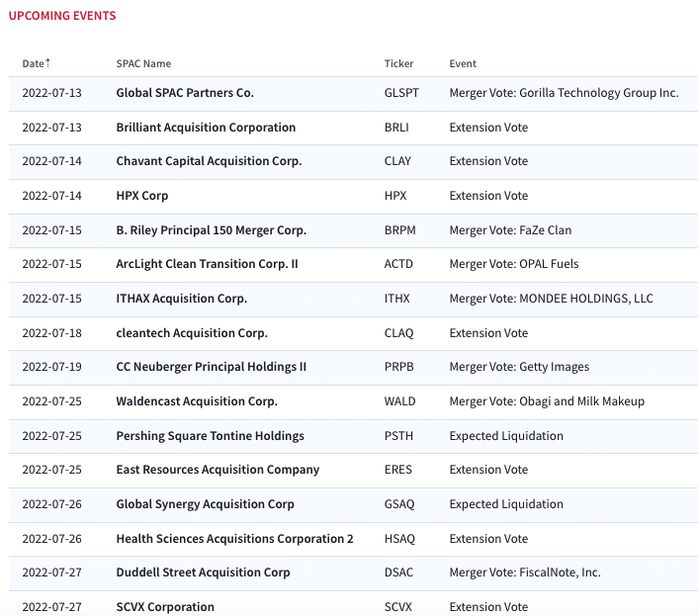Open Waldencast Acquisition Corp. link
This screenshot has height=616, width=698.
pos(197,401)
